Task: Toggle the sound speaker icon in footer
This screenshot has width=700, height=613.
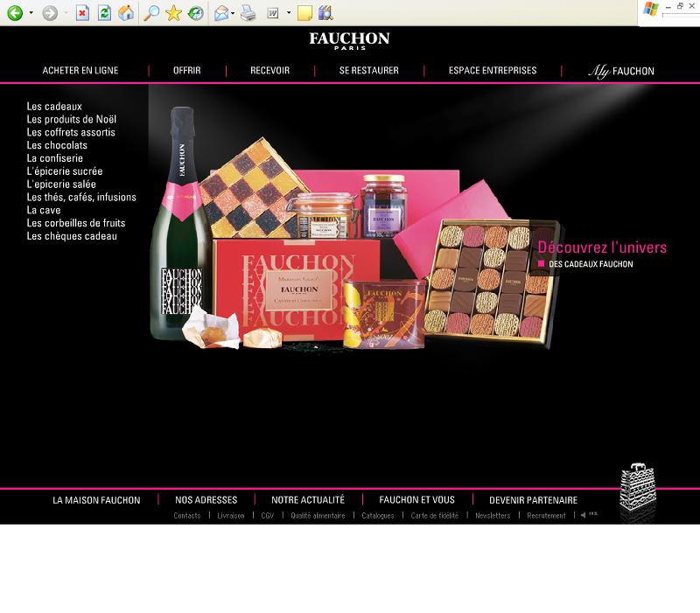Action: coord(583,515)
